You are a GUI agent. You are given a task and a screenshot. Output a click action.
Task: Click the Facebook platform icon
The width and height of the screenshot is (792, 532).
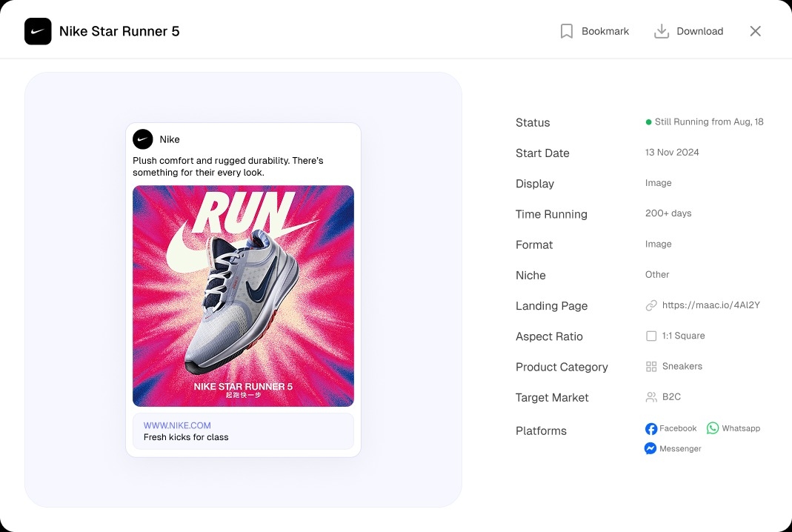click(651, 428)
